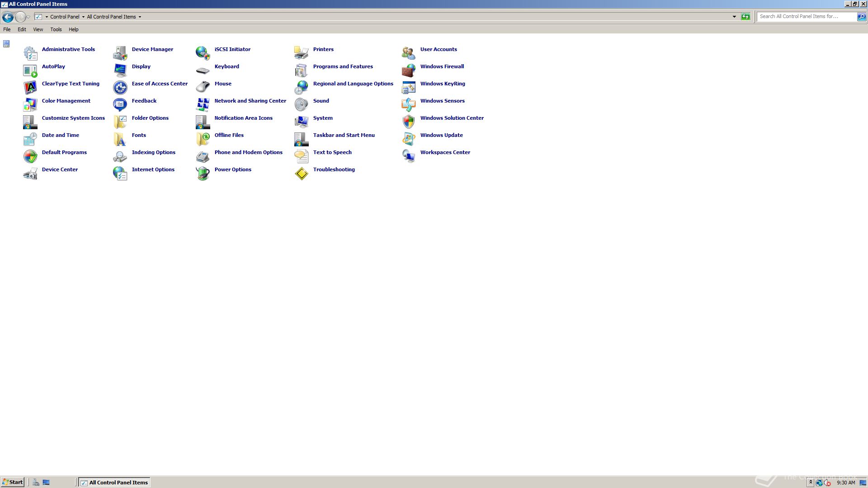The image size is (868, 488).
Task: Open the Regional and Language Options link
Action: click(x=353, y=84)
